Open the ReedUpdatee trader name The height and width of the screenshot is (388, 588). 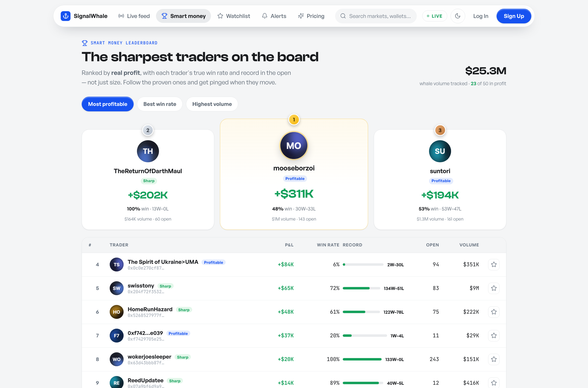pyautogui.click(x=146, y=380)
